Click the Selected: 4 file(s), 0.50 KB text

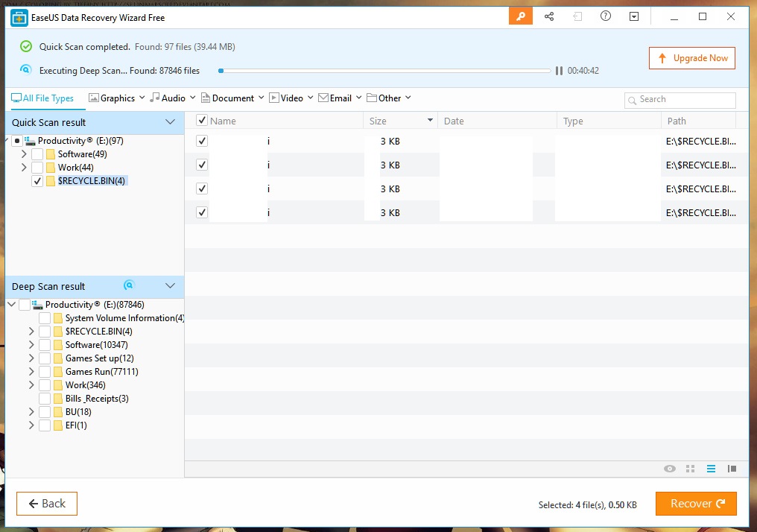pos(588,505)
